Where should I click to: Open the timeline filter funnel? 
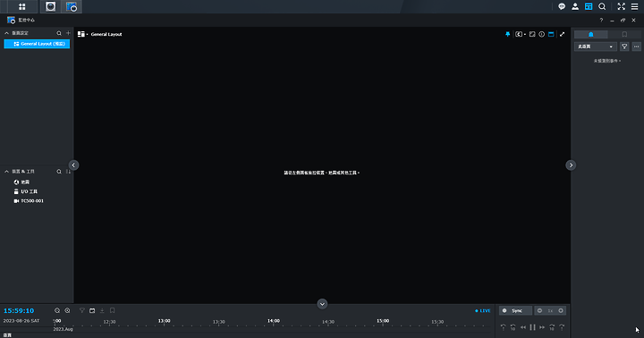[x=82, y=310]
